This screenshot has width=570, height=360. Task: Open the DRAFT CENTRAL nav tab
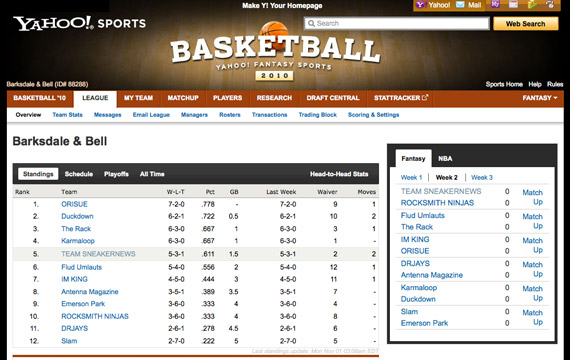[x=333, y=98]
